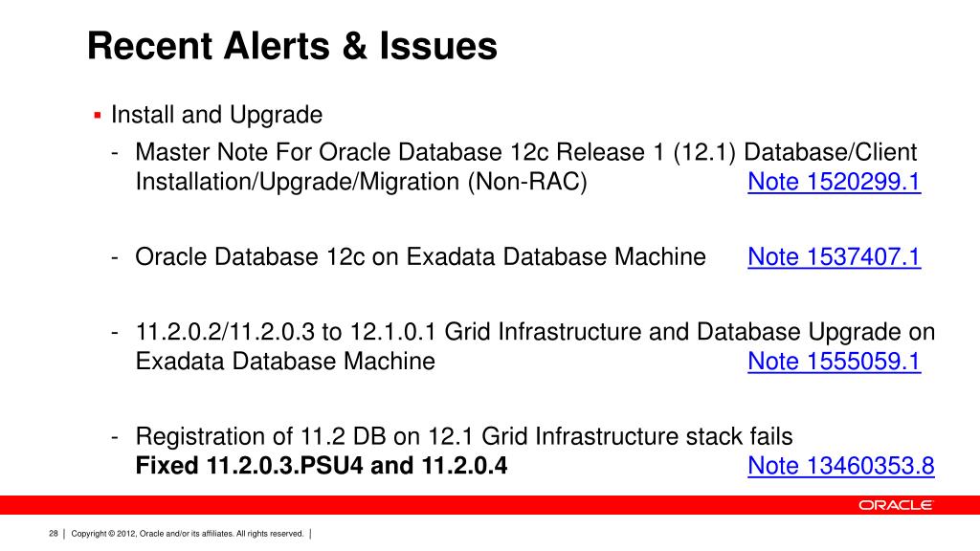Screen dimensions: 980x551
Task: Click the Exadata Database Machine continuation line
Action: (285, 361)
